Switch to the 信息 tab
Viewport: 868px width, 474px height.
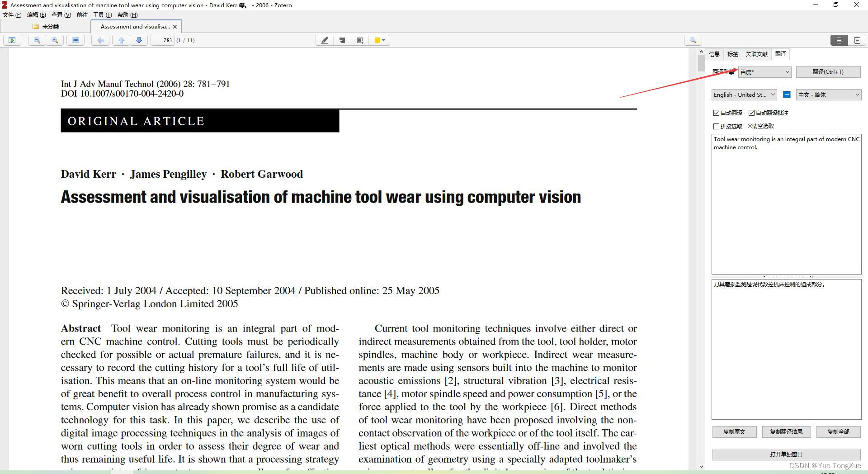click(x=714, y=54)
